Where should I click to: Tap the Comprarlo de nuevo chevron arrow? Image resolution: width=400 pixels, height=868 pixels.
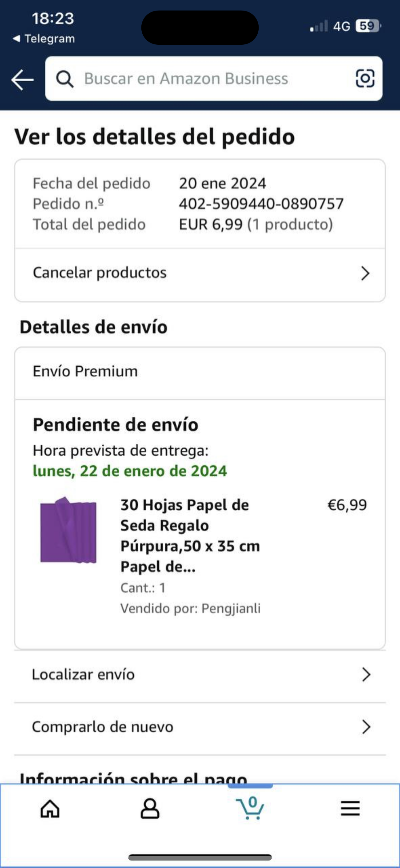click(x=366, y=727)
